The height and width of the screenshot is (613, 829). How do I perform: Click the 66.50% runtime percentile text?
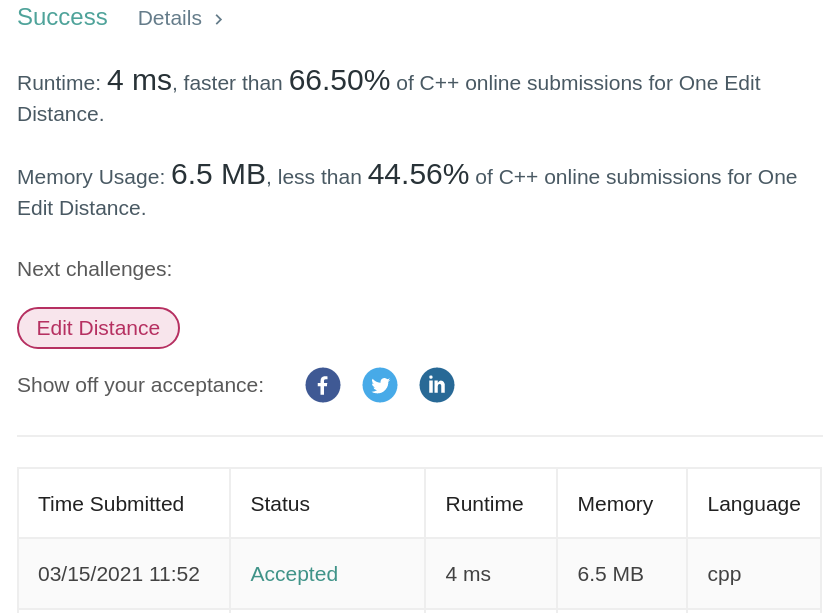339,81
